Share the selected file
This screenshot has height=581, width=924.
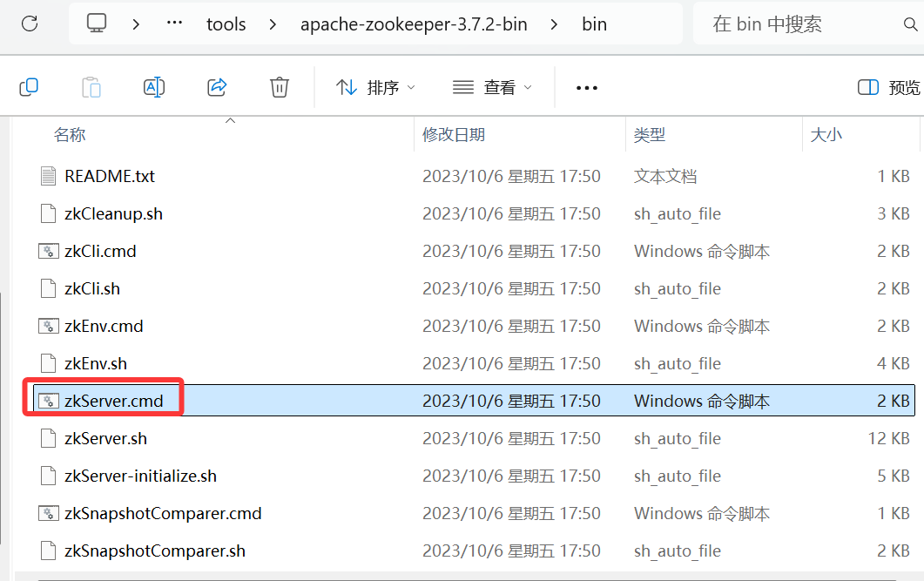pyautogui.click(x=217, y=87)
